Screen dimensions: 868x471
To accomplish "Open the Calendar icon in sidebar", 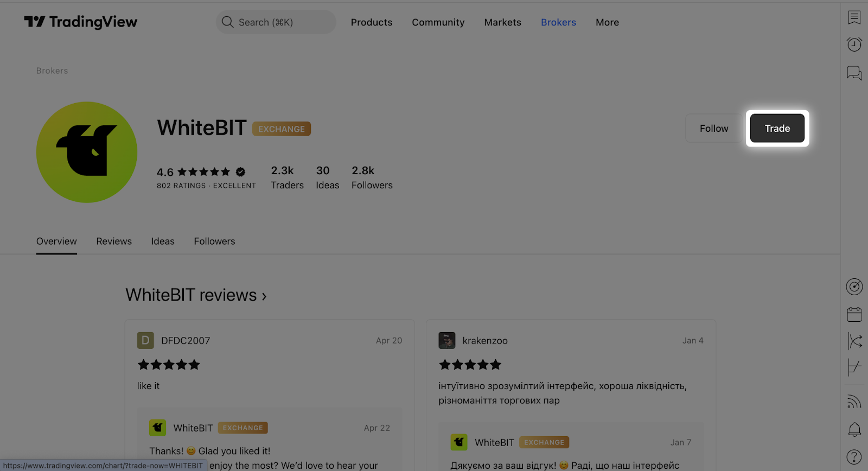I will [x=854, y=314].
